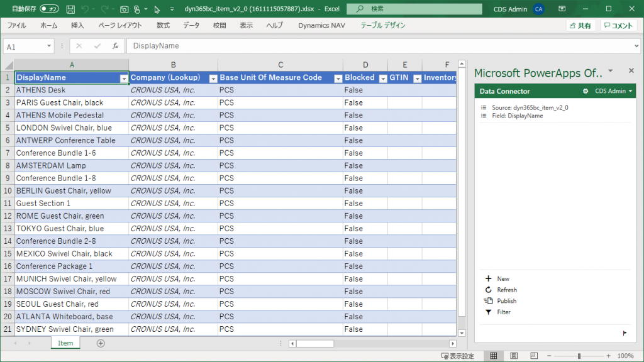The image size is (644, 362).
Task: Open the Dynamics NAV tab
Action: [x=321, y=25]
